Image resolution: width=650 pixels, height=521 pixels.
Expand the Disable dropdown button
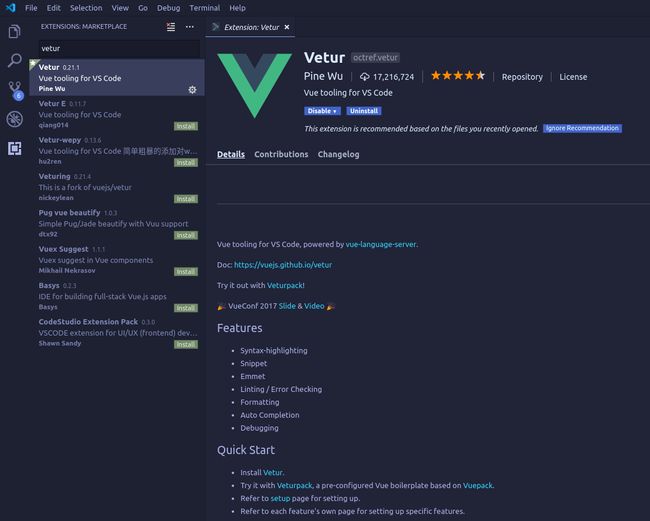pyautogui.click(x=322, y=111)
